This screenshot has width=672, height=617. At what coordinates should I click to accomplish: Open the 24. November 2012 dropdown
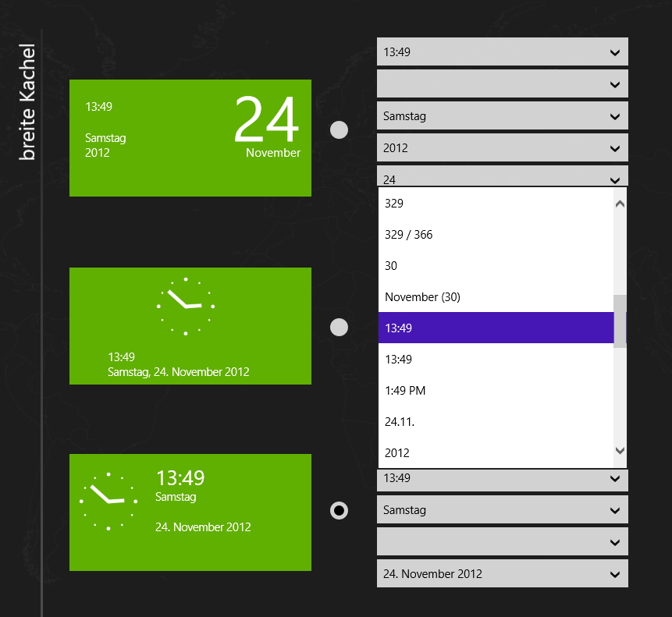[x=503, y=573]
